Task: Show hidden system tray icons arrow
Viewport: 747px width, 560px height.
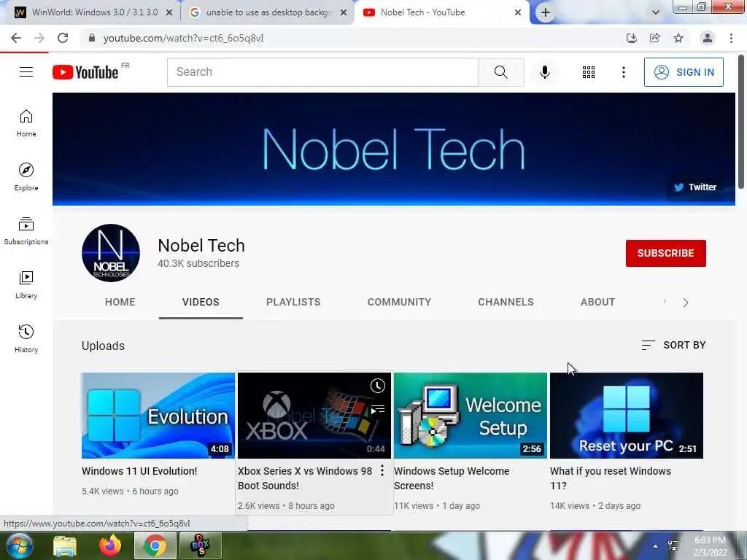Action: [x=656, y=546]
